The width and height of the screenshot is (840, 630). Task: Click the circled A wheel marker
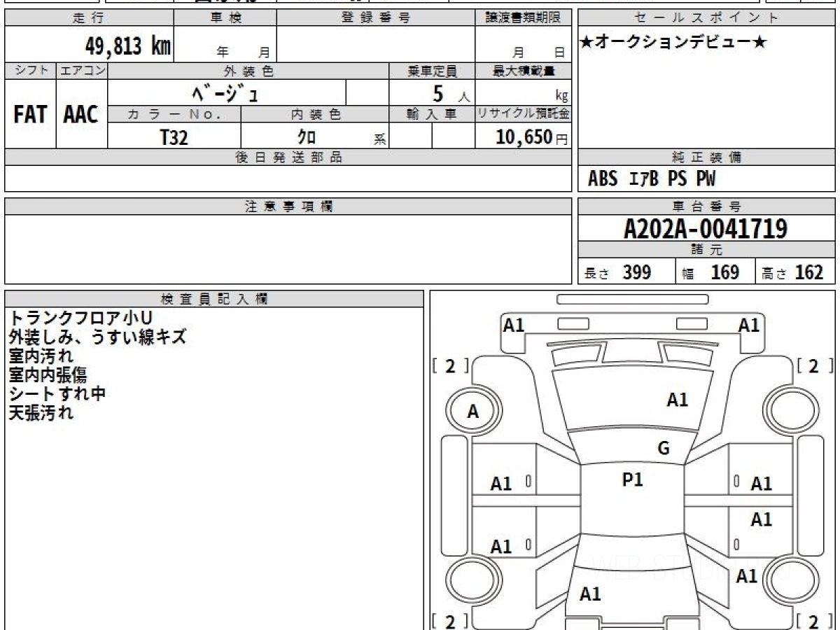473,412
